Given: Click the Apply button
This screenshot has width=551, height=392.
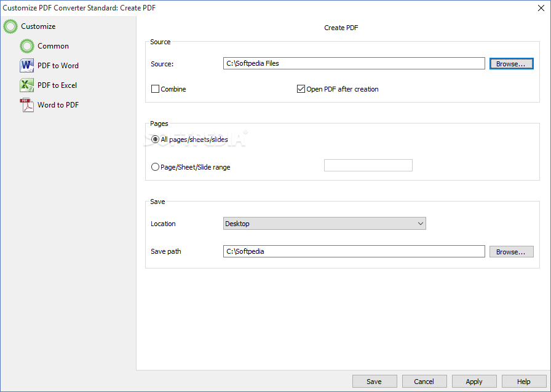Looking at the screenshot, I should pyautogui.click(x=474, y=382).
